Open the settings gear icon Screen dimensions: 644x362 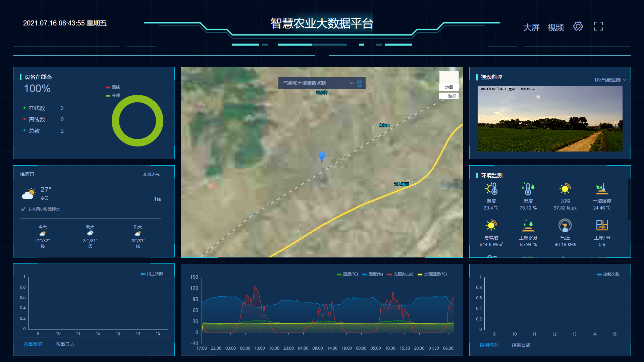(578, 26)
